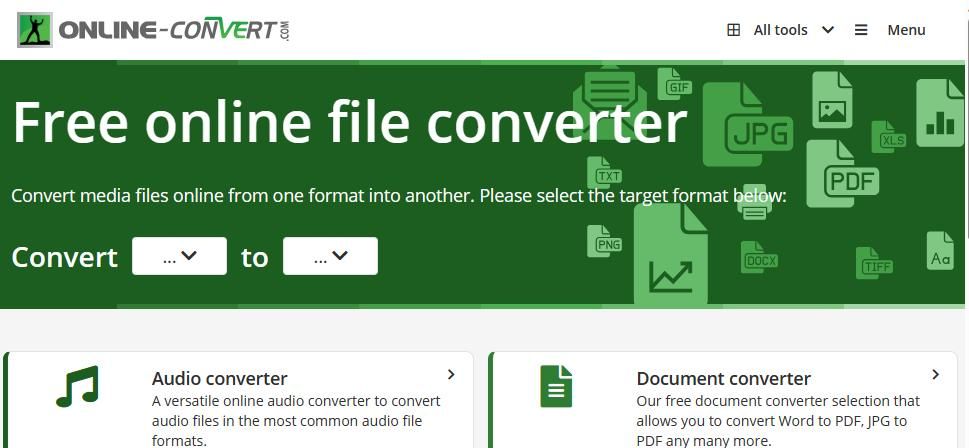
Task: Expand the All tools chevron
Action: (828, 30)
